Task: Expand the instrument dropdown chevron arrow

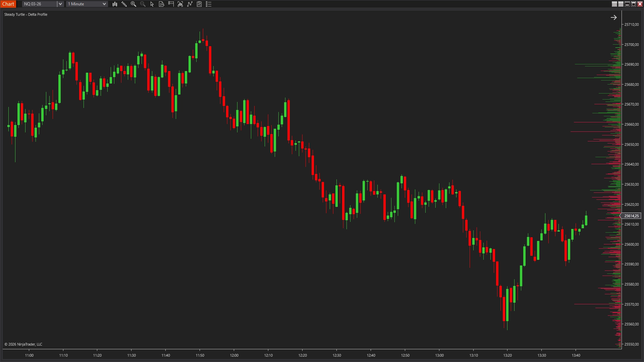Action: (60, 4)
